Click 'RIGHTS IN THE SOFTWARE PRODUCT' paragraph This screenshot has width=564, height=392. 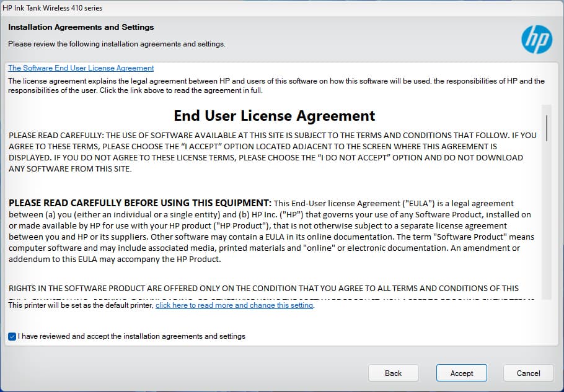click(x=263, y=288)
